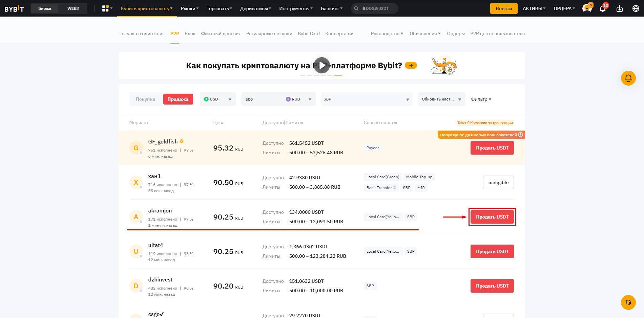Open the Инструменты menu
The image size is (644, 318).
(x=296, y=8)
